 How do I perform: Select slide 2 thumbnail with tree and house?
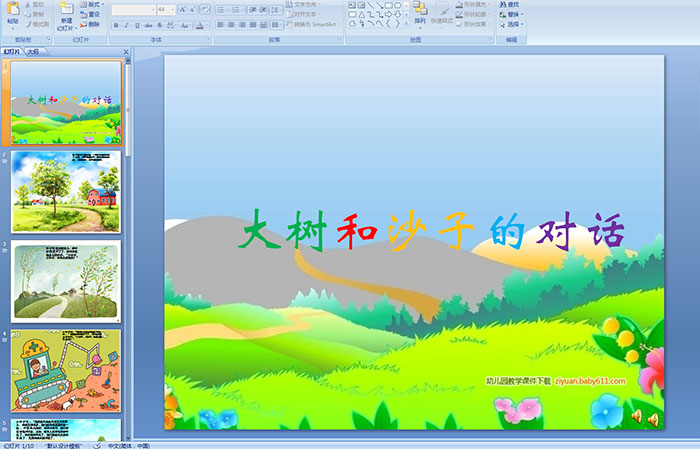point(66,192)
